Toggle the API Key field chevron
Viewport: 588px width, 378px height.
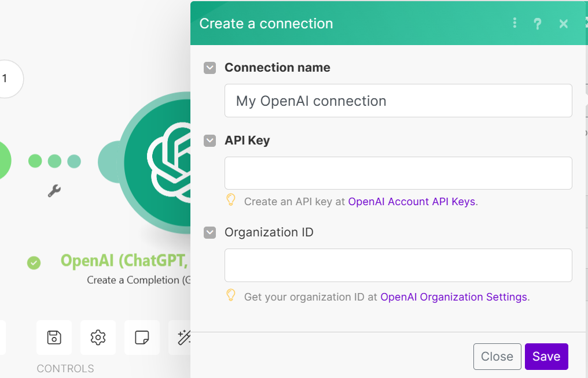click(210, 140)
